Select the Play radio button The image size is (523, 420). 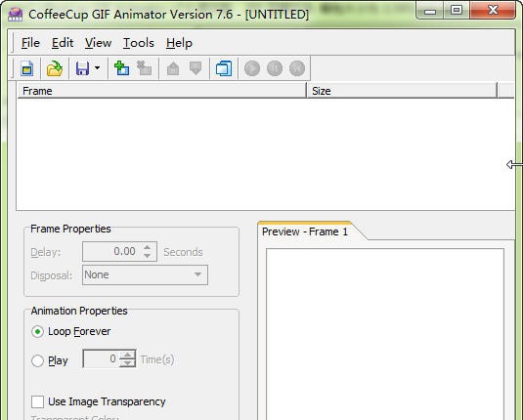(37, 360)
